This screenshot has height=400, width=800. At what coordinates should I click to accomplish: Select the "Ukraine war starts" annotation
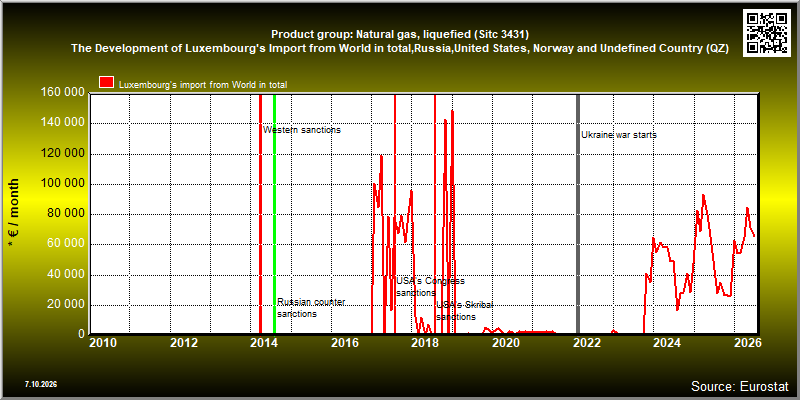click(619, 135)
